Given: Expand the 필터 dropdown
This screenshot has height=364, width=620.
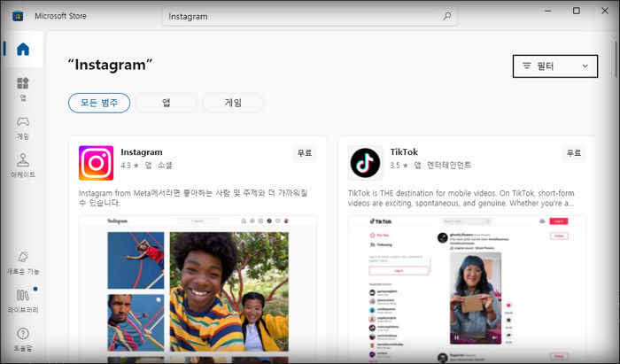Looking at the screenshot, I should coord(555,66).
